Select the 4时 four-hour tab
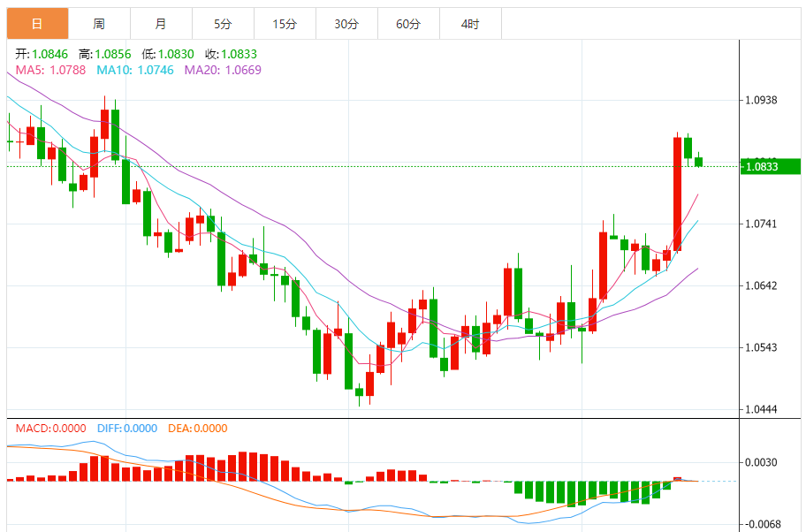 click(470, 24)
